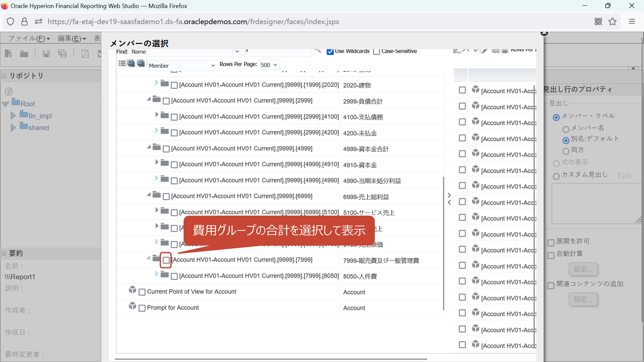
Task: Check the box for account [9999].[7999]
Action: click(166, 260)
